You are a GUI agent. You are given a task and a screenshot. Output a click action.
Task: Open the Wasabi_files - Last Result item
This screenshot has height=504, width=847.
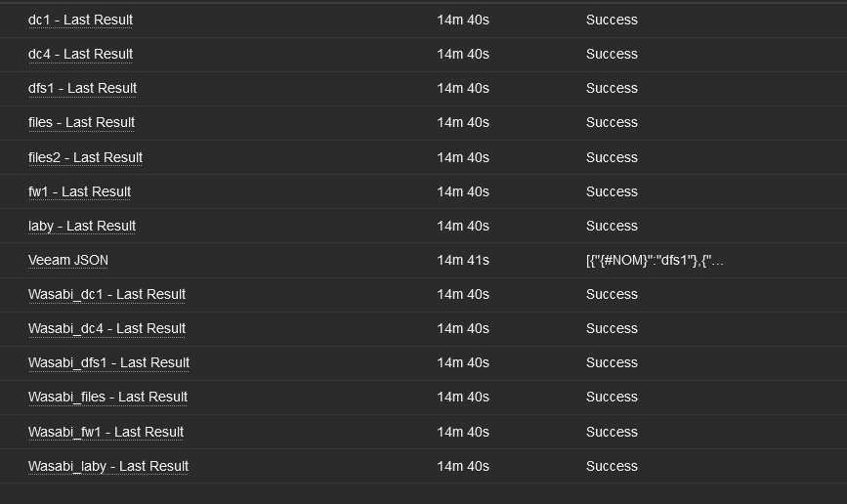107,397
